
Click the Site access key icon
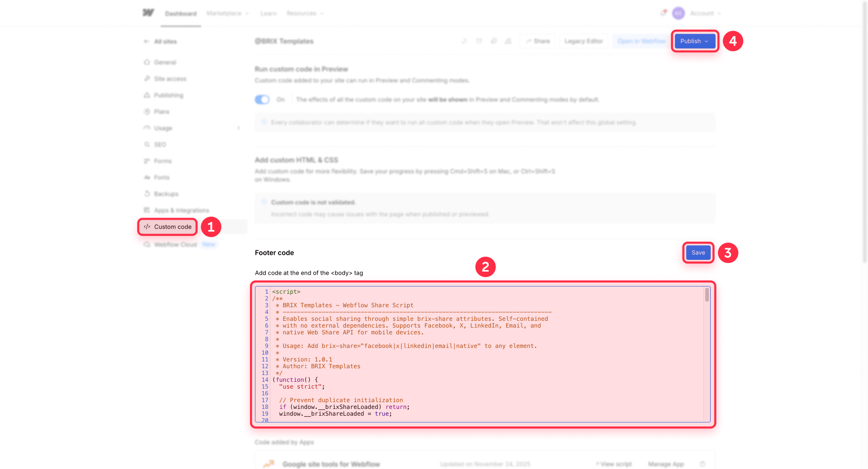(x=146, y=79)
